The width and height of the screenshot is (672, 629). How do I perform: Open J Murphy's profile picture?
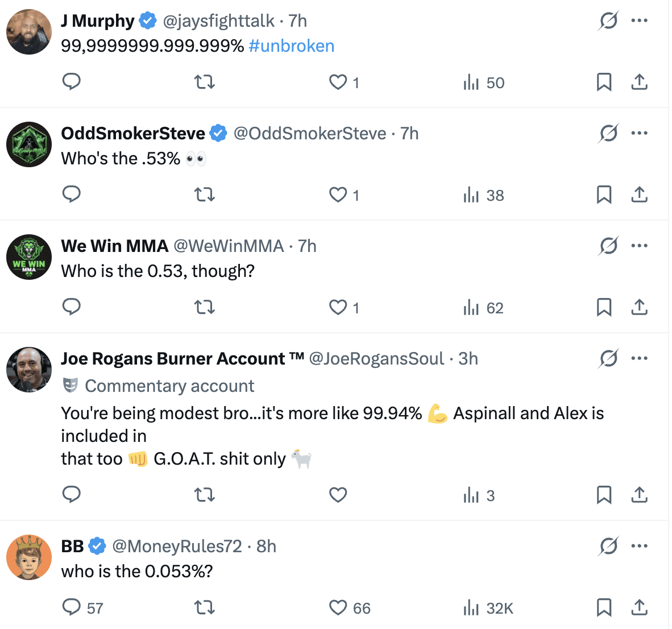29,32
